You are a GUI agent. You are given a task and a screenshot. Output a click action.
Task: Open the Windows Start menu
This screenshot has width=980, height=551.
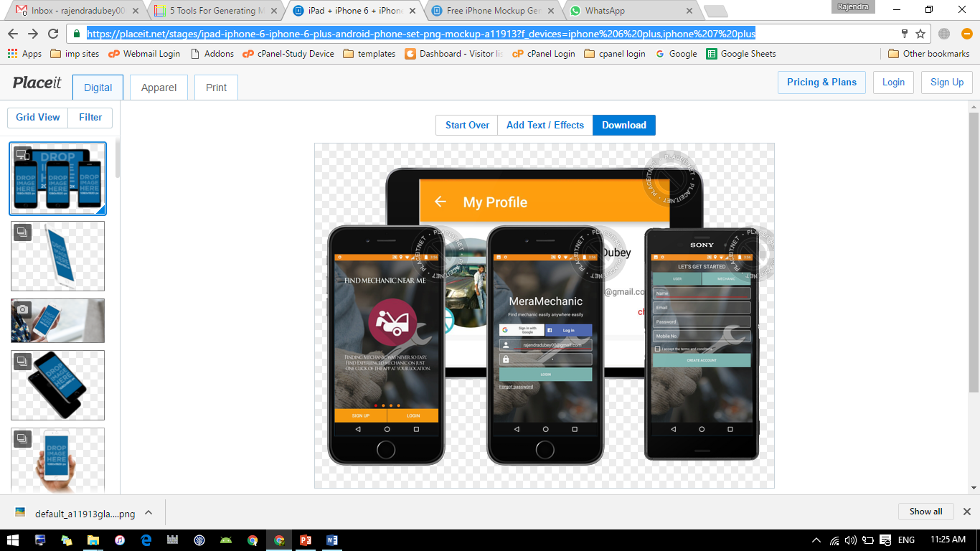pyautogui.click(x=13, y=540)
